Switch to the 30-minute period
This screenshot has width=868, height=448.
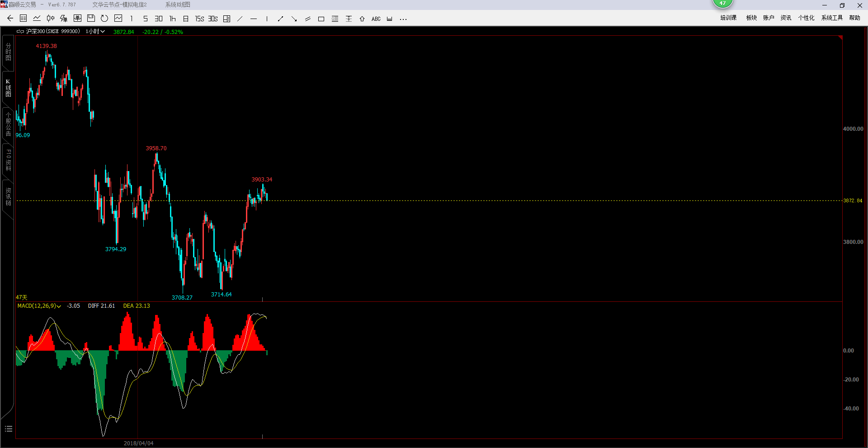pos(159,19)
